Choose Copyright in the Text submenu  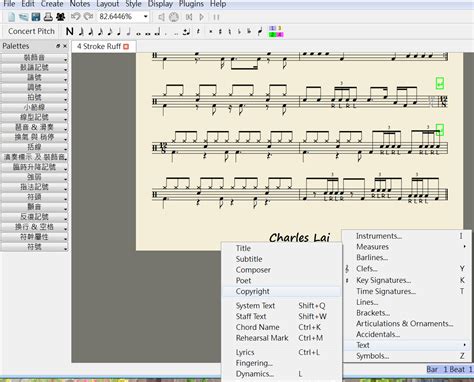[x=282, y=291]
